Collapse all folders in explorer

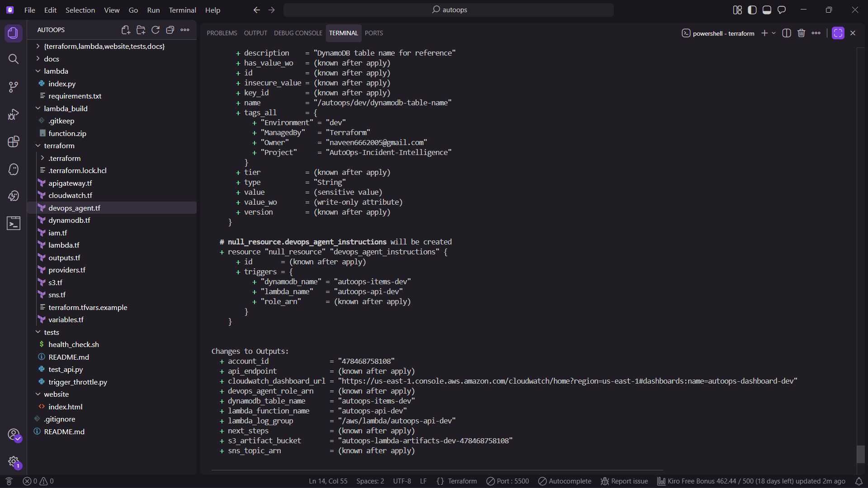170,30
